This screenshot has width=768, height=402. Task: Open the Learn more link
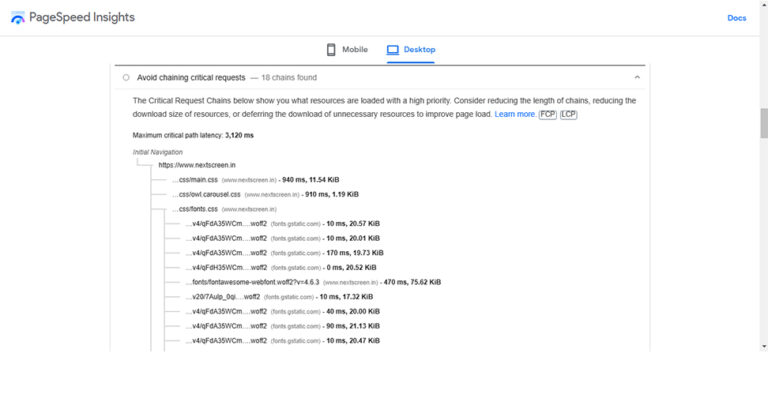tap(515, 114)
